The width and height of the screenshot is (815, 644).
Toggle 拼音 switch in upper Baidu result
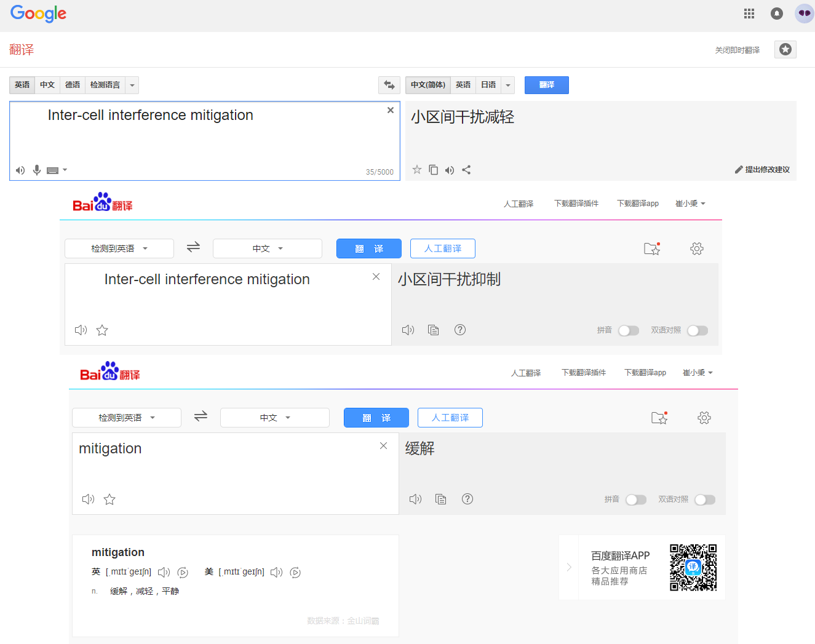pos(629,331)
